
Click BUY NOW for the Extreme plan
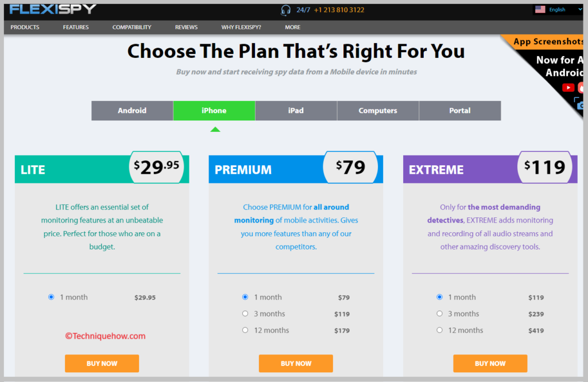[490, 363]
